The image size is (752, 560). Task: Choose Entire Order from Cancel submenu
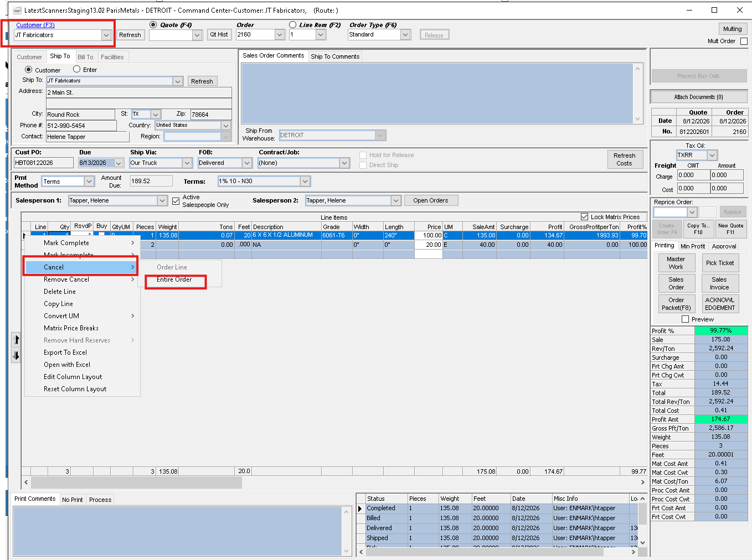coord(174,279)
